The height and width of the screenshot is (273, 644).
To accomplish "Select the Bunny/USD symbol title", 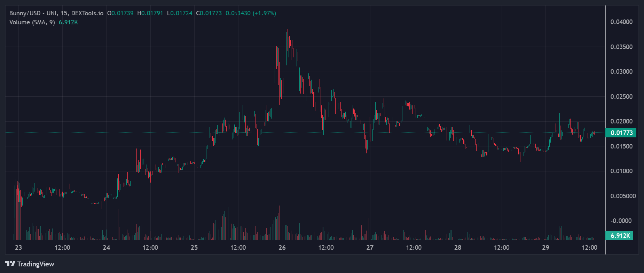I will [x=56, y=13].
